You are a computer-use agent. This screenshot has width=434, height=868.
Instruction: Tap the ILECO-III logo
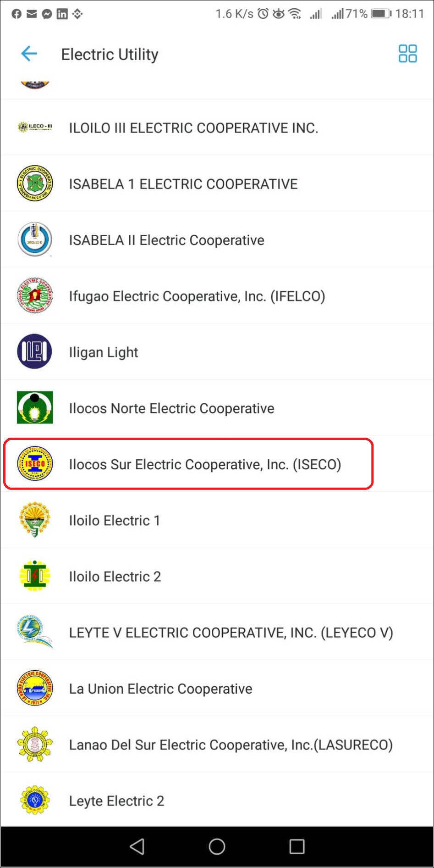35,127
